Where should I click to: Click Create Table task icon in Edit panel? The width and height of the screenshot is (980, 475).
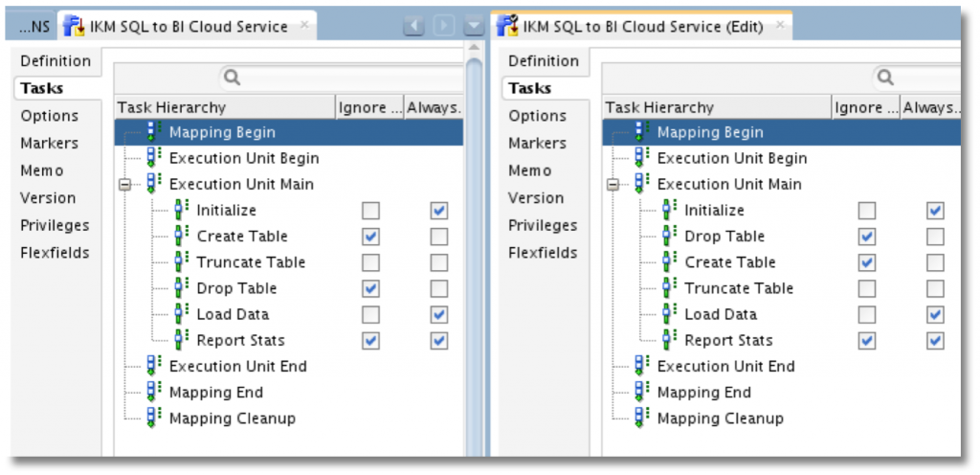pos(669,261)
